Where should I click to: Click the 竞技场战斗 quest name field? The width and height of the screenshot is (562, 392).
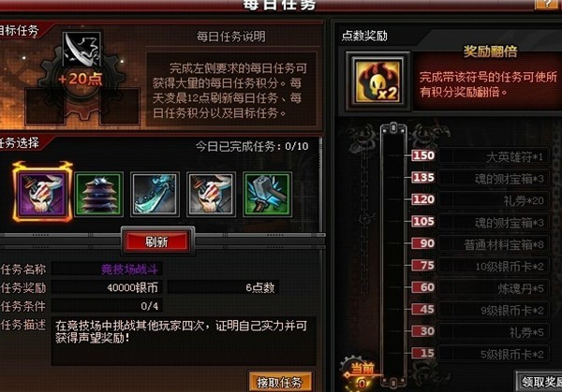coord(107,269)
